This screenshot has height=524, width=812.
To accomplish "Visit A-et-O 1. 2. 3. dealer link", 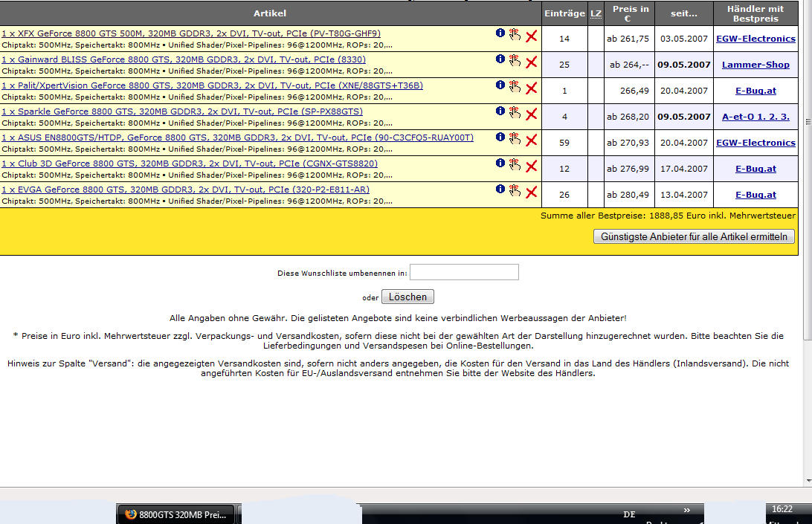I will pos(755,117).
